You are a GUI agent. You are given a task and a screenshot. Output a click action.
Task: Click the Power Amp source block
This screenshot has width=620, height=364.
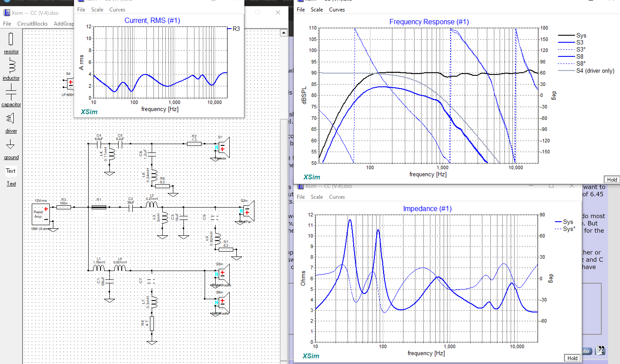(x=41, y=214)
